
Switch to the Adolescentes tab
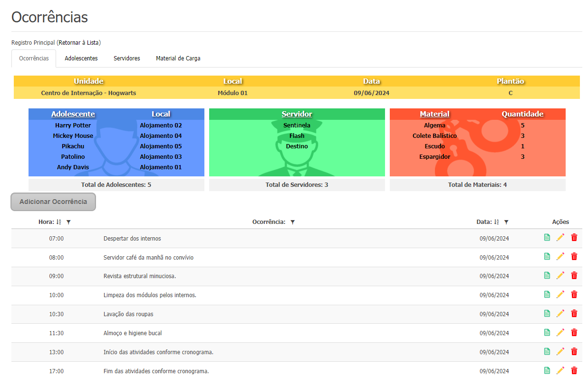pyautogui.click(x=81, y=58)
